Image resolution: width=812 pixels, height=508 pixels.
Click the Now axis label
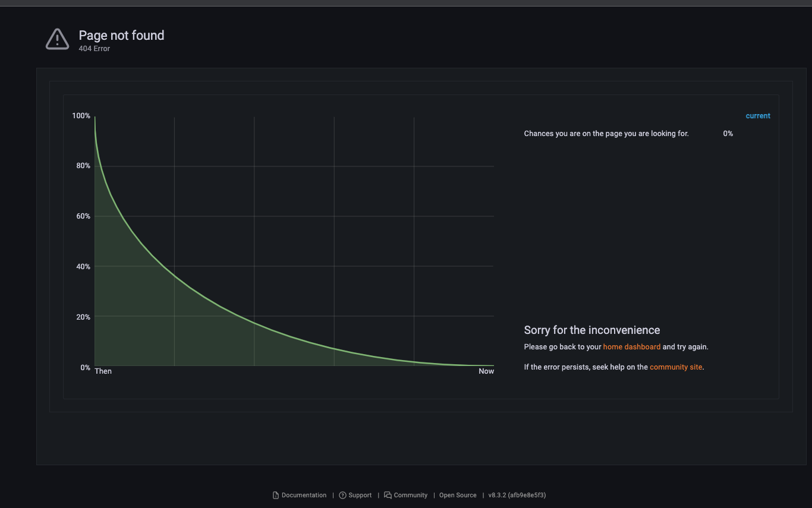coord(486,371)
